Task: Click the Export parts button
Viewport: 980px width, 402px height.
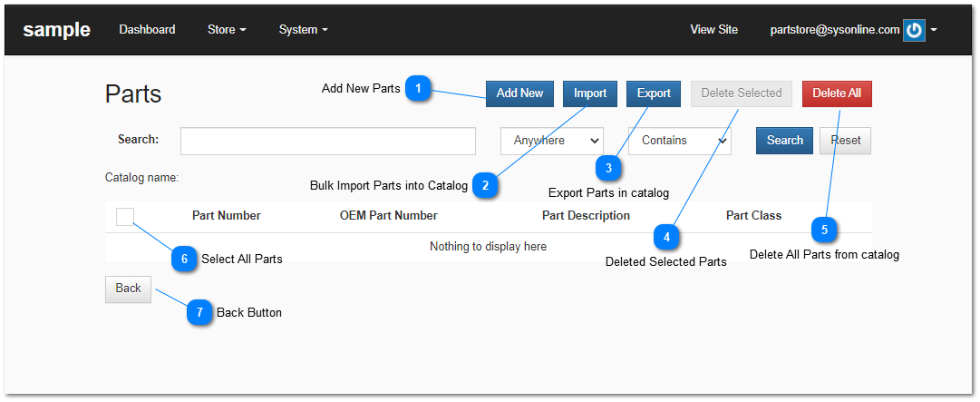Action: (654, 93)
